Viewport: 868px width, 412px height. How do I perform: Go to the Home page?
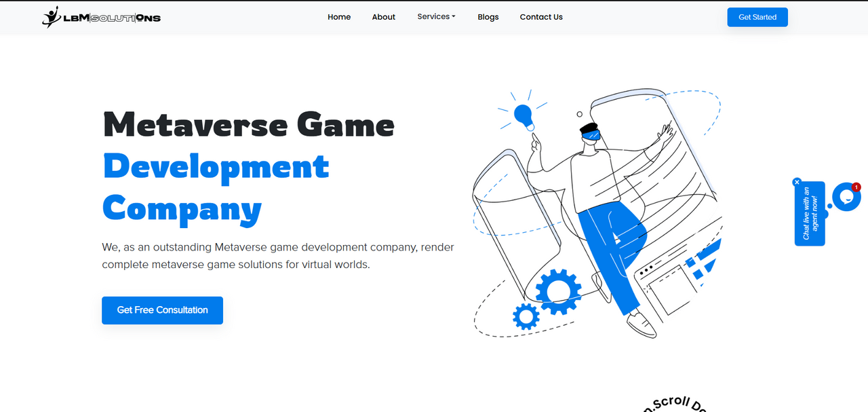339,17
